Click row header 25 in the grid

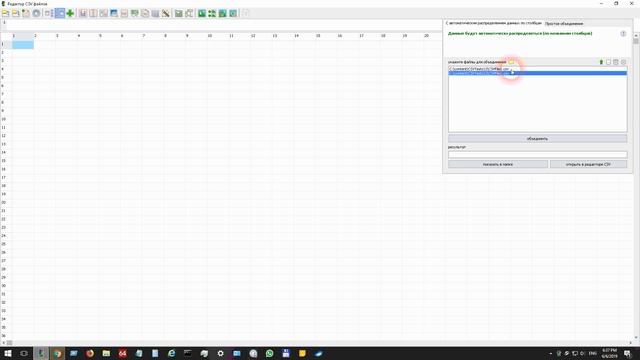4,244
